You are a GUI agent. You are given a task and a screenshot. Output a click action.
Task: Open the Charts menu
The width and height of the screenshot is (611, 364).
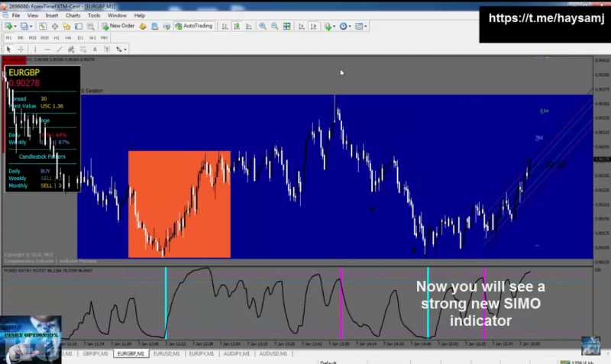73,15
